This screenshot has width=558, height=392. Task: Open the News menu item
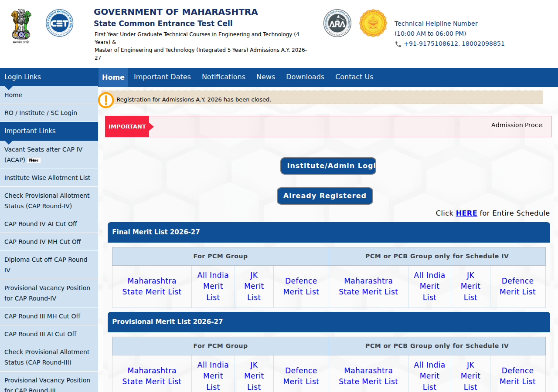click(x=265, y=77)
